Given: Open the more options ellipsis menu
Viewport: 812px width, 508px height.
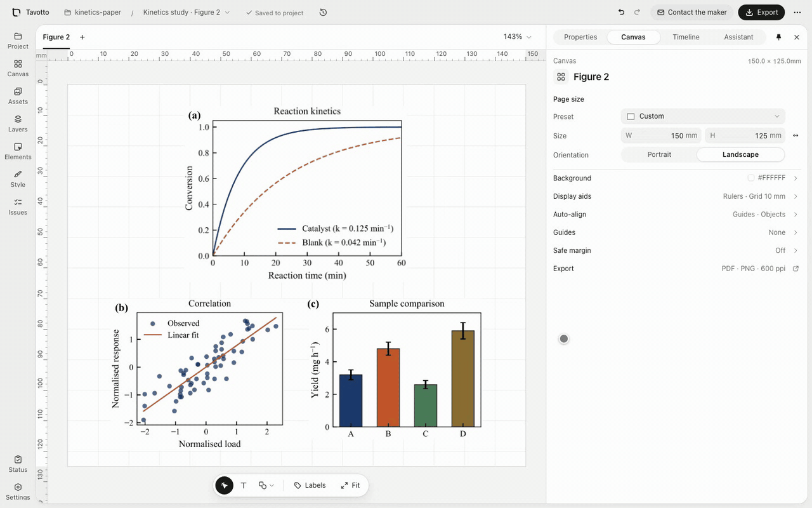Looking at the screenshot, I should (797, 12).
